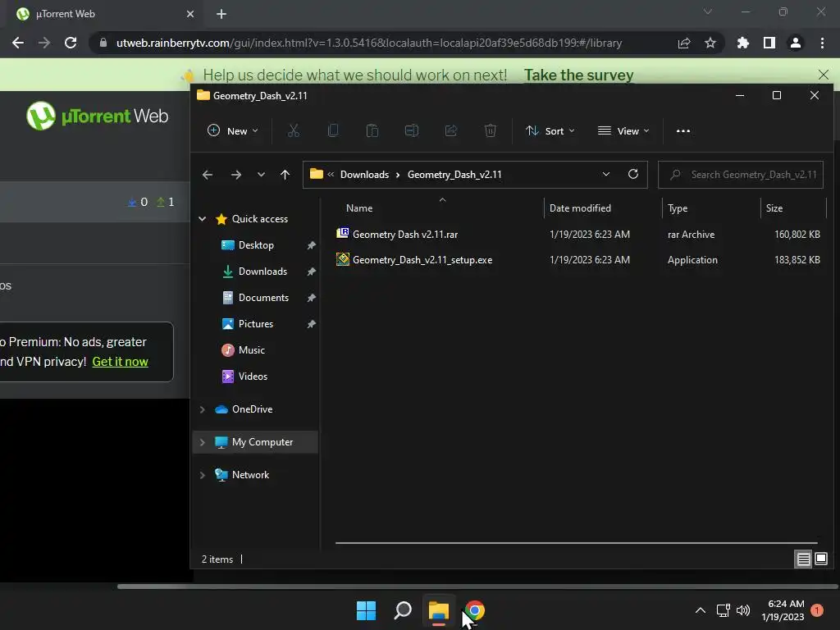This screenshot has width=840, height=630.
Task: Reload the uTorrent Web page
Action: point(71,43)
